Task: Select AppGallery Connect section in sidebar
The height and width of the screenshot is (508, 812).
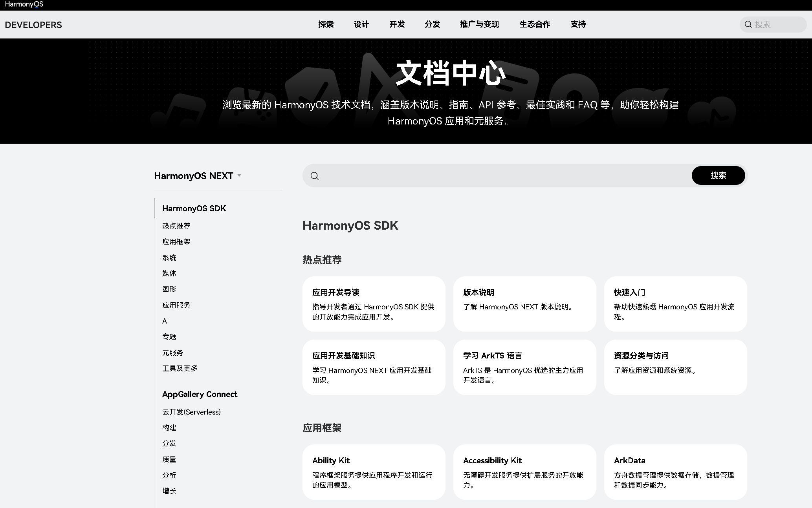Action: (x=200, y=394)
